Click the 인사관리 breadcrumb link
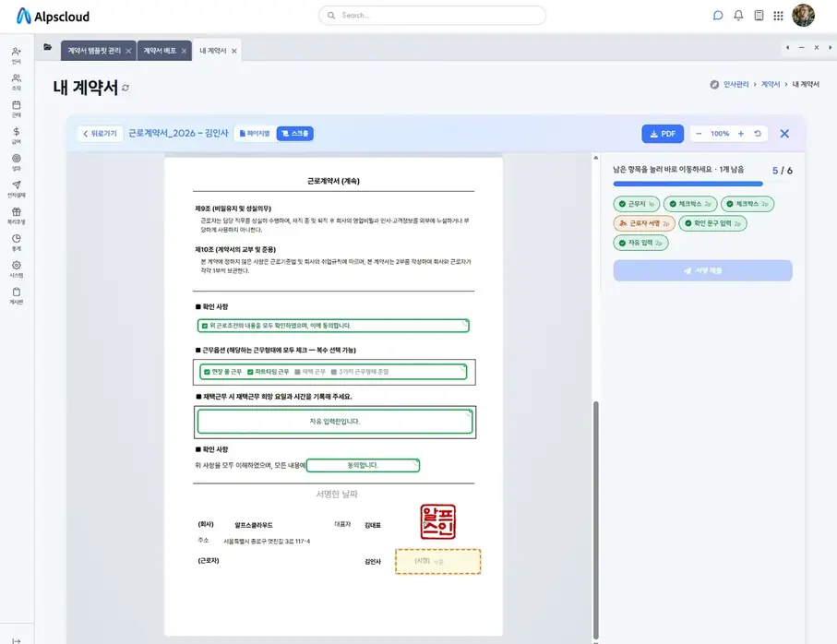837x644 pixels. 736,84
